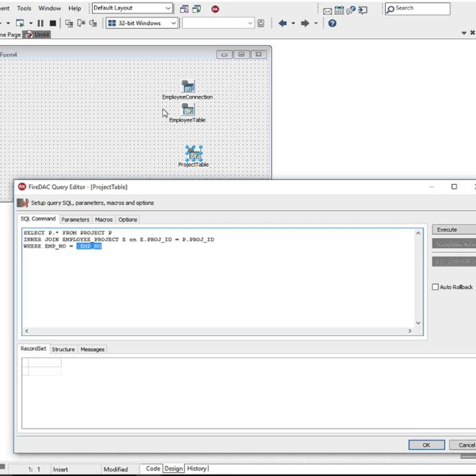The width and height of the screenshot is (476, 476).
Task: Click the refresh devices icon
Action: (x=261, y=23)
